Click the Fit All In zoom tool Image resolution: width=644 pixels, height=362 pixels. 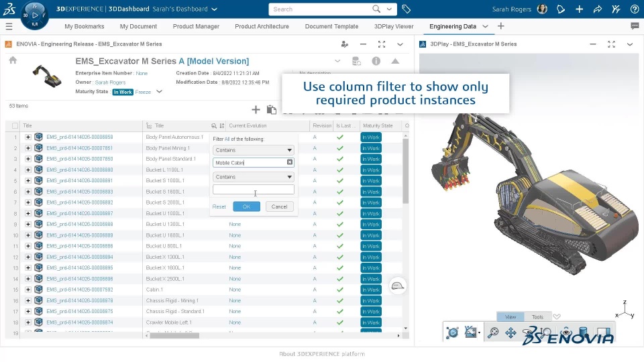493,332
